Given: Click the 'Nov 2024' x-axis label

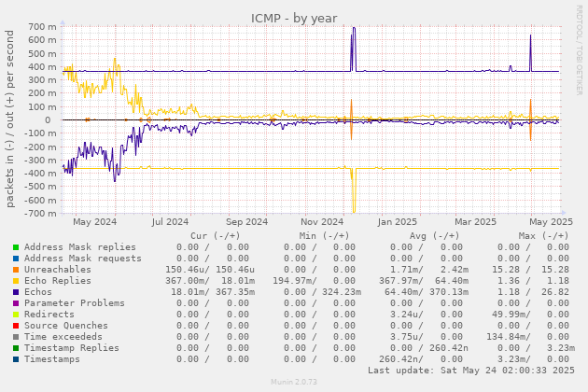Looking at the screenshot, I should (322, 222).
